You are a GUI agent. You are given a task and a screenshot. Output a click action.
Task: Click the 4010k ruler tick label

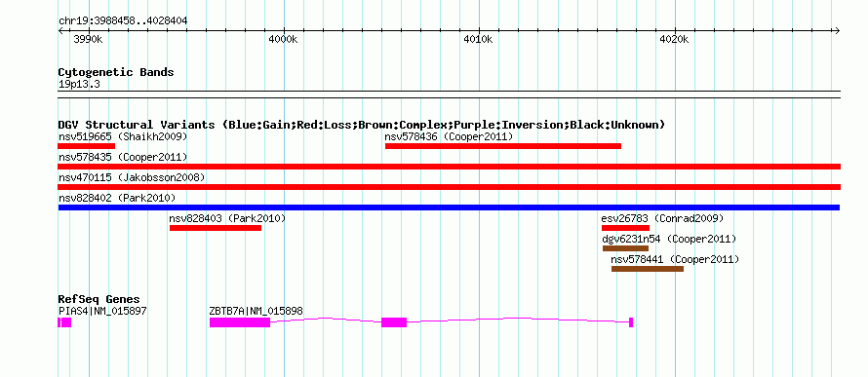pos(478,39)
